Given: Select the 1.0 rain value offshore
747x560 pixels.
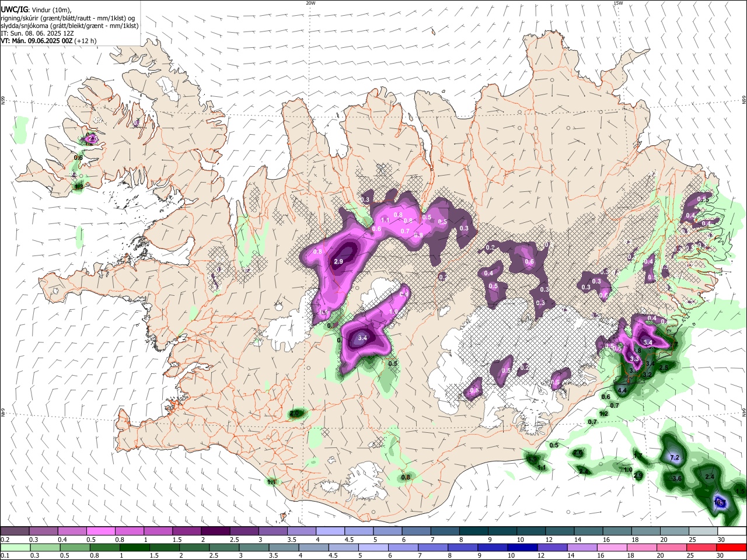Looking at the screenshot, I should (628, 470).
